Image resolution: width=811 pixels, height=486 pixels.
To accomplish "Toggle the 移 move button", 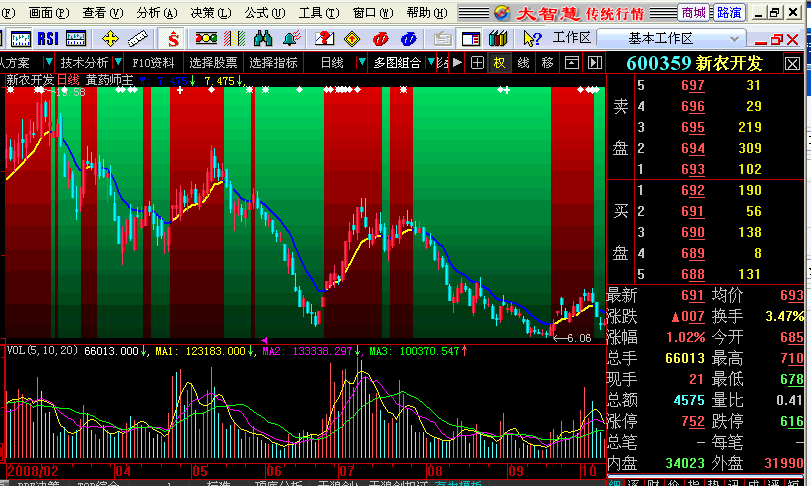I will point(547,63).
